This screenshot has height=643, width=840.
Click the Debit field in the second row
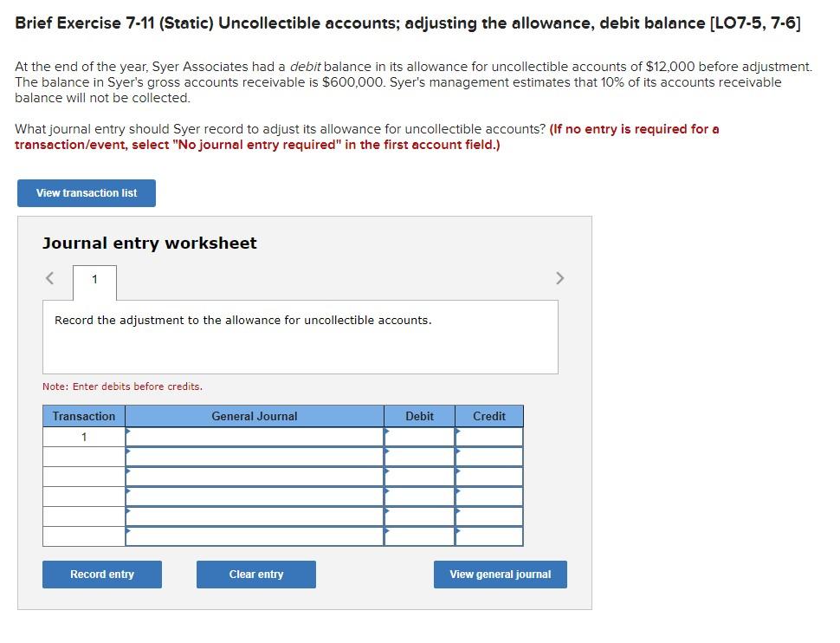421,456
